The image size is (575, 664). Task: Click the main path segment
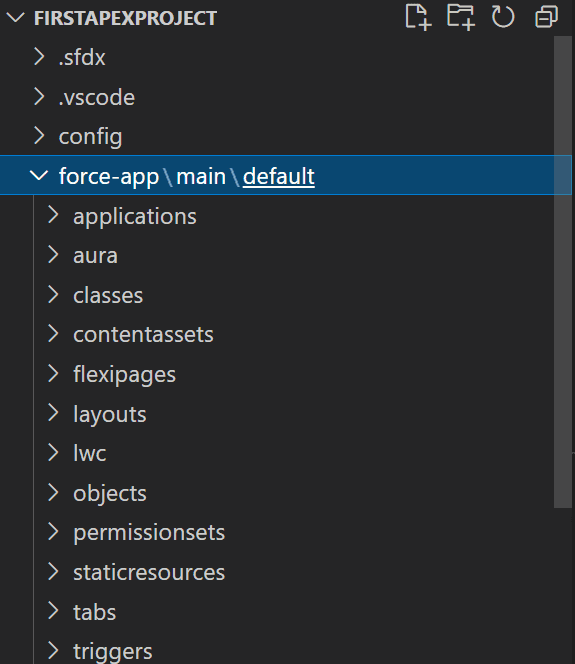(201, 176)
